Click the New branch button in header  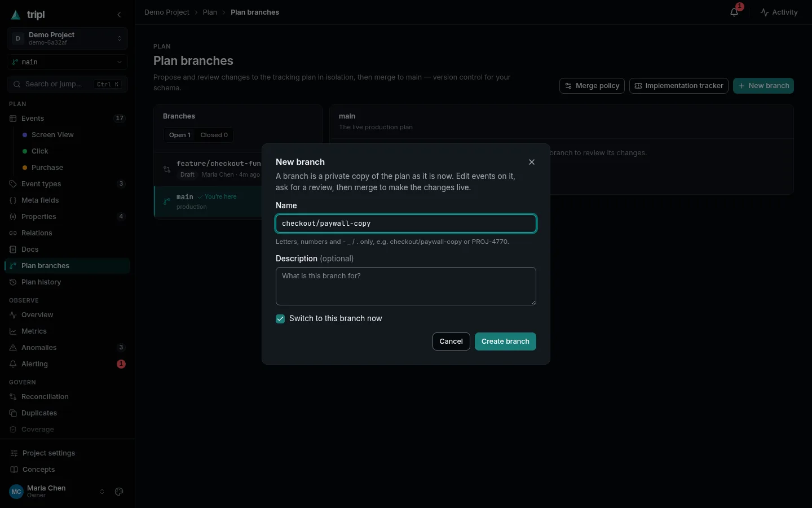(x=764, y=86)
